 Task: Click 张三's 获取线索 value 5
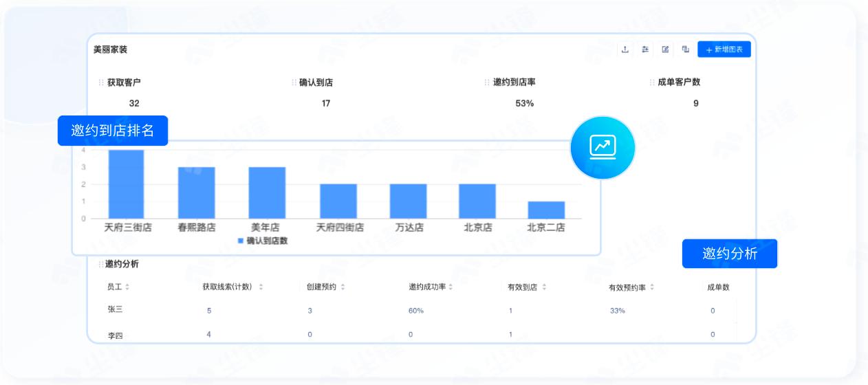[x=209, y=311]
